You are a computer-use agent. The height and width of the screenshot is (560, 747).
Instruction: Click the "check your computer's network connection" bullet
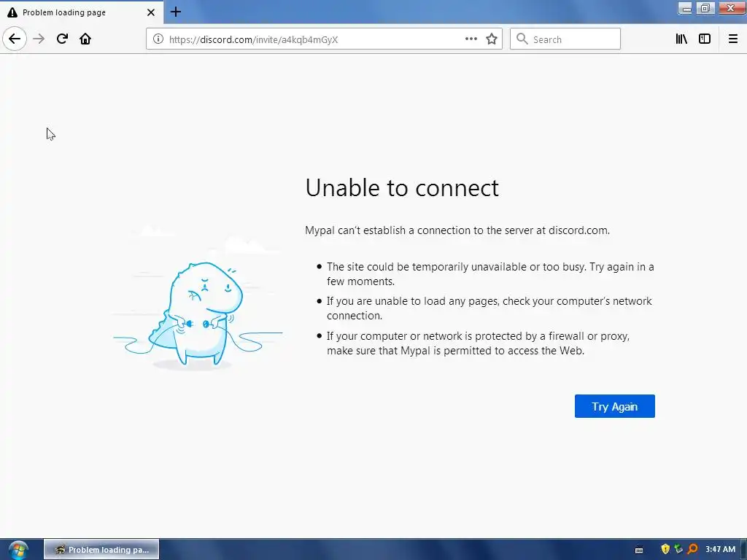click(x=489, y=308)
